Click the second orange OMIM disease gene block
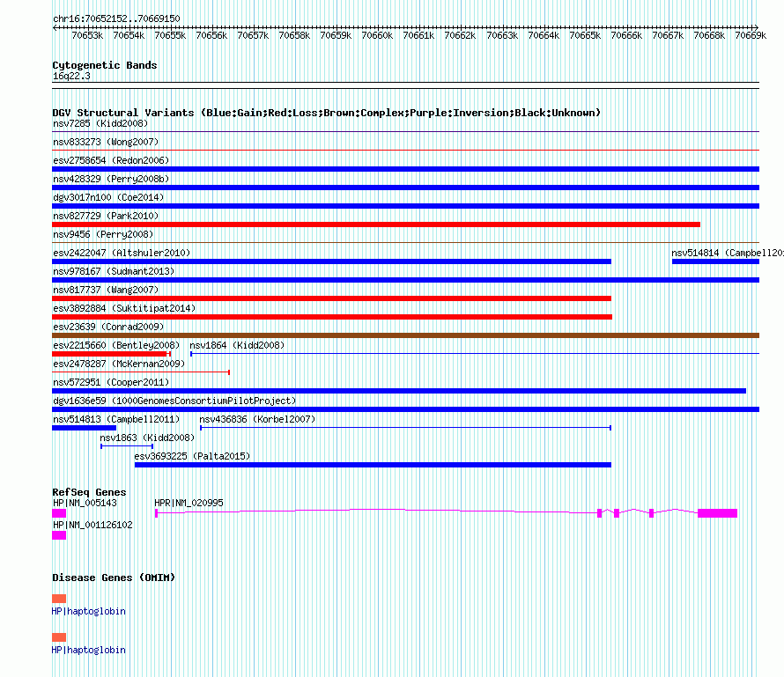This screenshot has height=677, width=784. pyautogui.click(x=59, y=637)
